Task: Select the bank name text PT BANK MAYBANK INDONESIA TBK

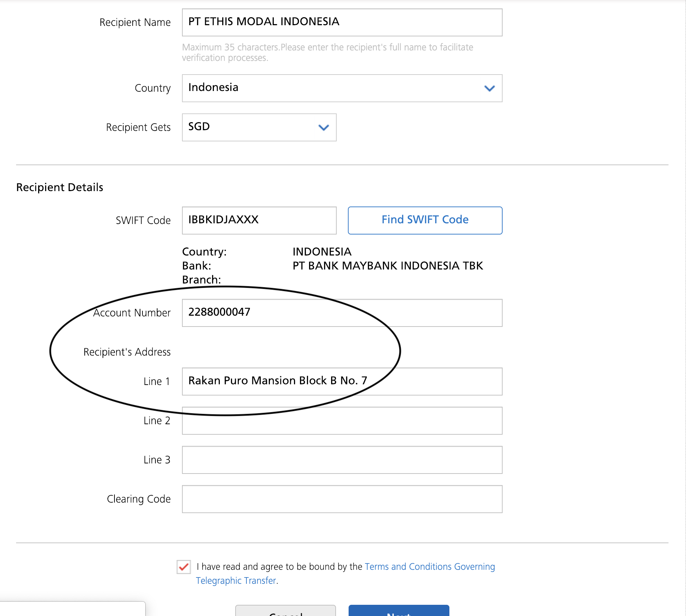Action: (x=388, y=266)
